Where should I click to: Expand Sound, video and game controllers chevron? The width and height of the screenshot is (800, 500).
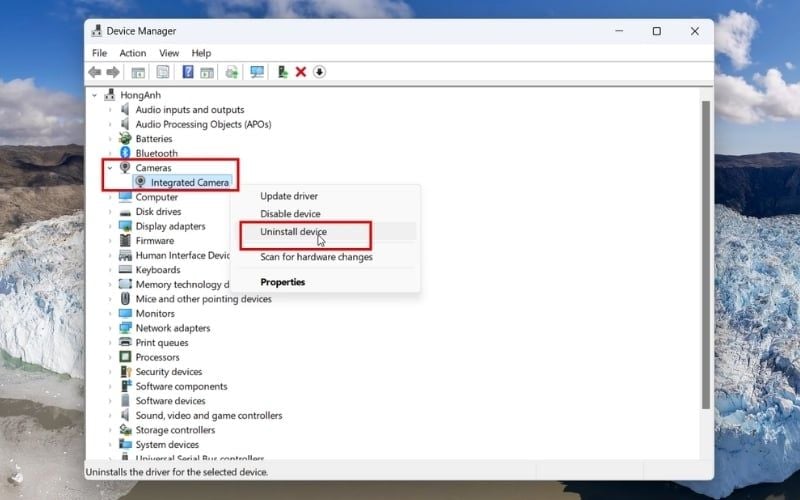click(x=110, y=415)
